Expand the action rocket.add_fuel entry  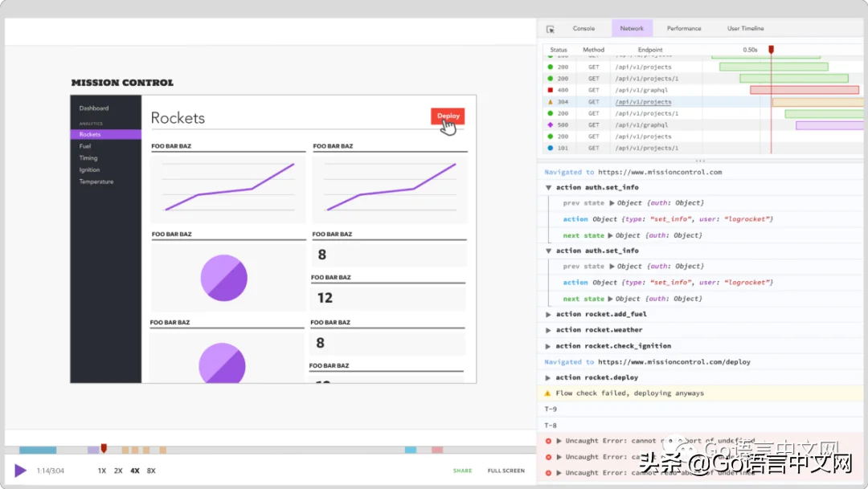pos(548,314)
